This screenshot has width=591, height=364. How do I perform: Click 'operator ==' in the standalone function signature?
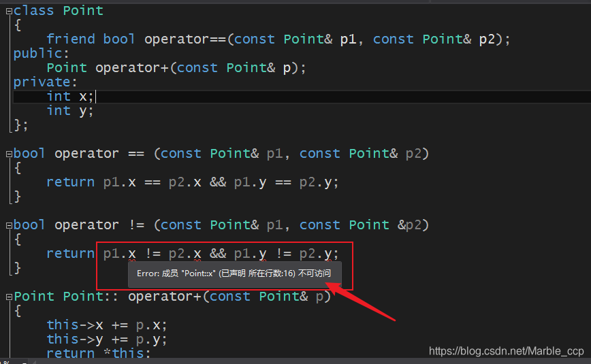99,154
